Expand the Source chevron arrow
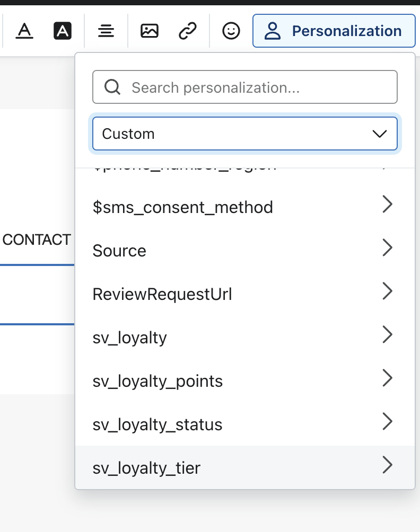The width and height of the screenshot is (420, 532). point(387,247)
